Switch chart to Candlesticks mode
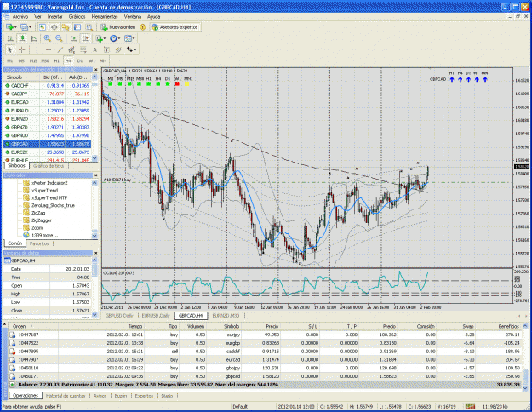The image size is (532, 412). 22,38
